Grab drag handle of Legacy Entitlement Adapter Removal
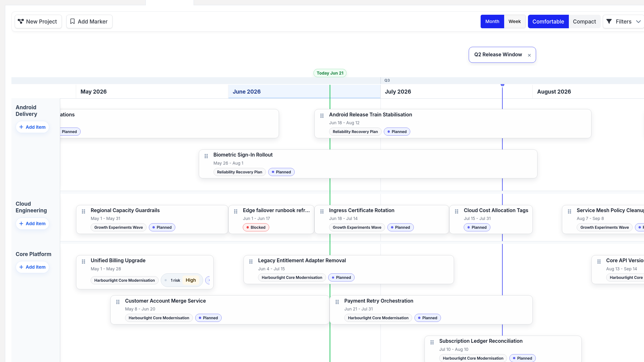This screenshot has width=644, height=362. point(251,261)
